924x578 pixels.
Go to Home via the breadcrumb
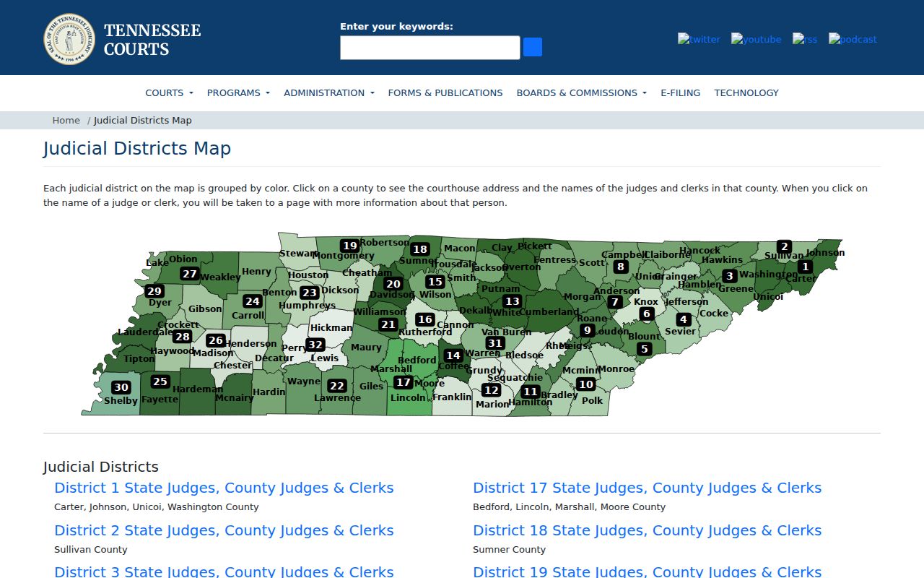pyautogui.click(x=66, y=120)
